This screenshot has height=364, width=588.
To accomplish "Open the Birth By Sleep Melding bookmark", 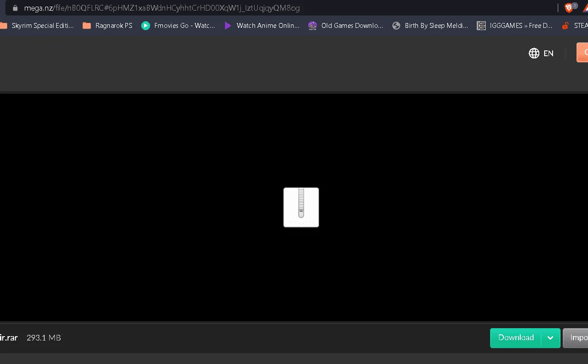I will point(430,26).
